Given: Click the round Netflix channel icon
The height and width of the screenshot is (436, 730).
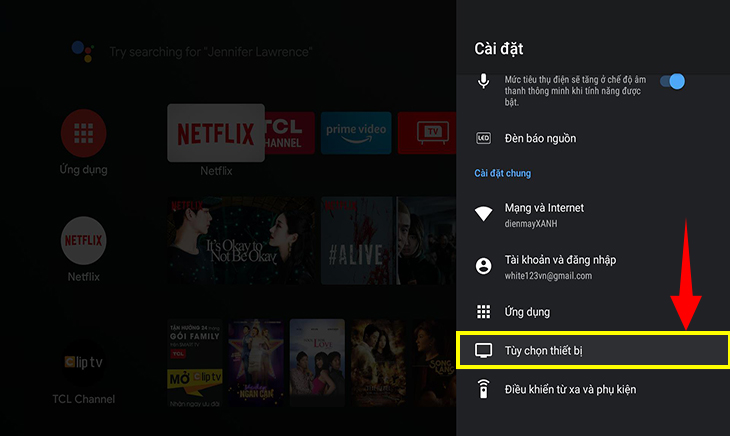Looking at the screenshot, I should pos(83,241).
